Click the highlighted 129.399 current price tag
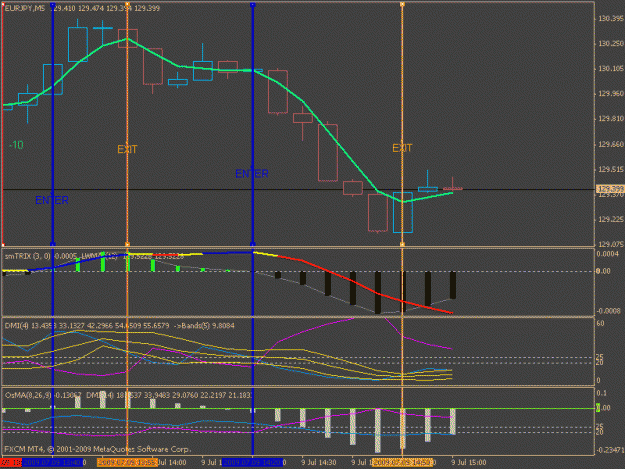The image size is (625, 469). coord(610,189)
